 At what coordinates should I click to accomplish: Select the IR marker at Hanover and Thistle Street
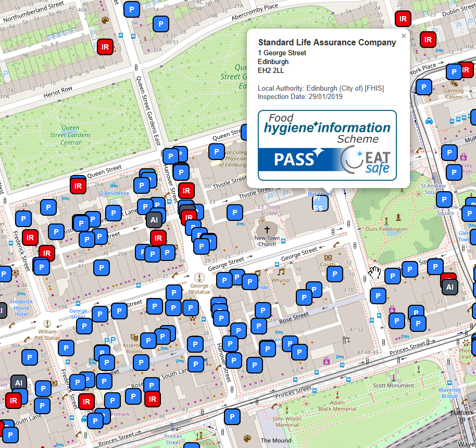(x=186, y=191)
